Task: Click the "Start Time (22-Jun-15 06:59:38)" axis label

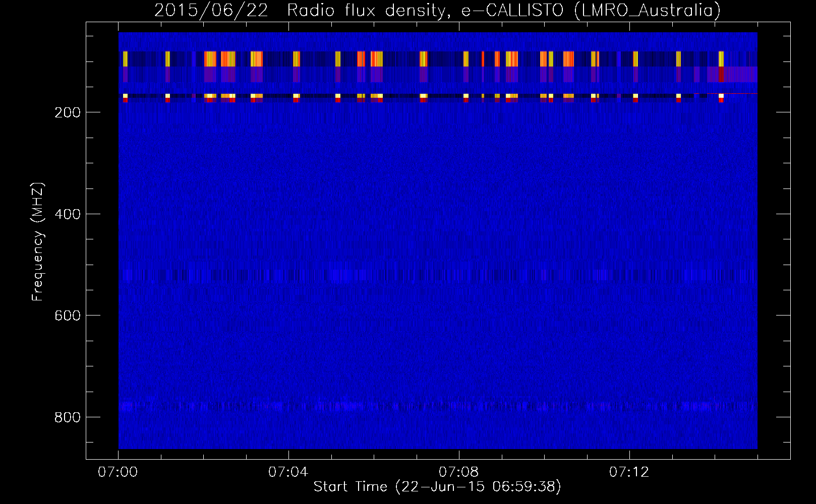Action: point(437,487)
